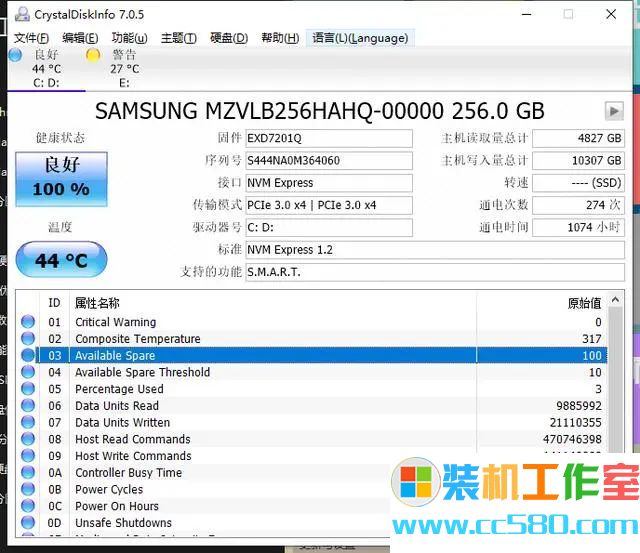Image resolution: width=640 pixels, height=553 pixels.
Task: Click the yellow warning icon for E:
Action: [93, 55]
